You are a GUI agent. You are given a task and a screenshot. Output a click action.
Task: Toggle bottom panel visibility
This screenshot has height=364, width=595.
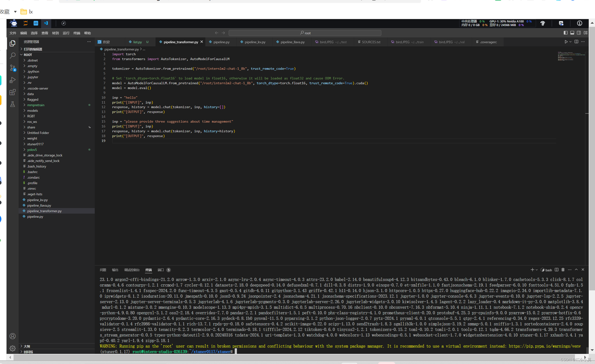pos(572,33)
